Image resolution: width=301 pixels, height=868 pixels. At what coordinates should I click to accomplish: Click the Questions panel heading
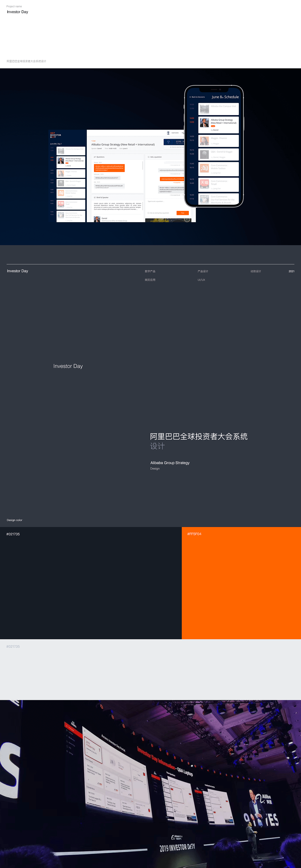[x=99, y=157]
